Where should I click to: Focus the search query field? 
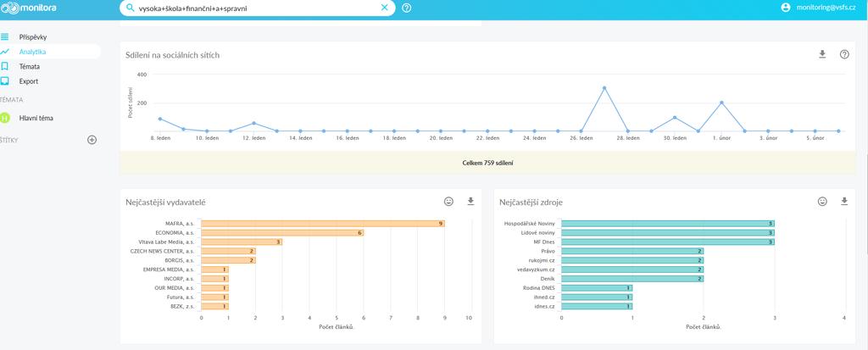coord(258,8)
